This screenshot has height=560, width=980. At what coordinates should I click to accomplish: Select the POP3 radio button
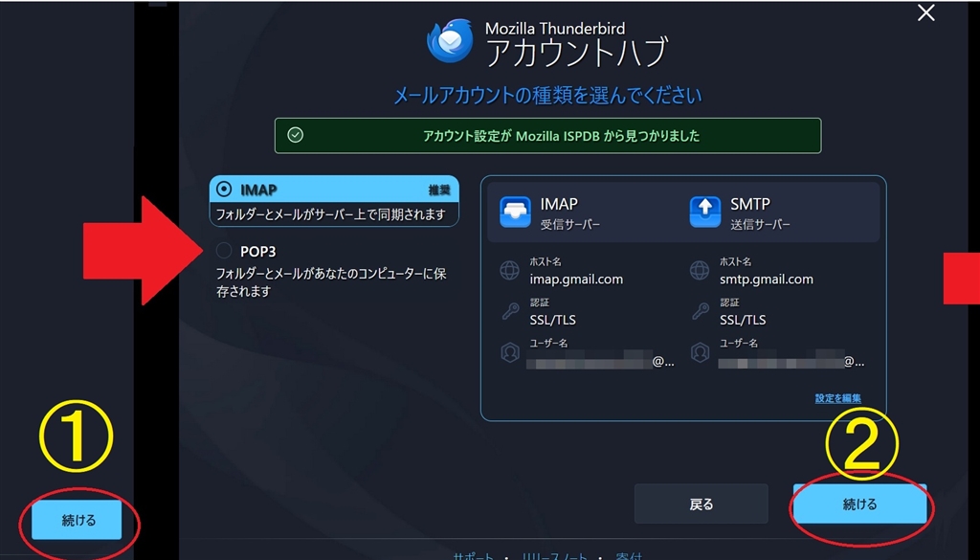(x=224, y=251)
